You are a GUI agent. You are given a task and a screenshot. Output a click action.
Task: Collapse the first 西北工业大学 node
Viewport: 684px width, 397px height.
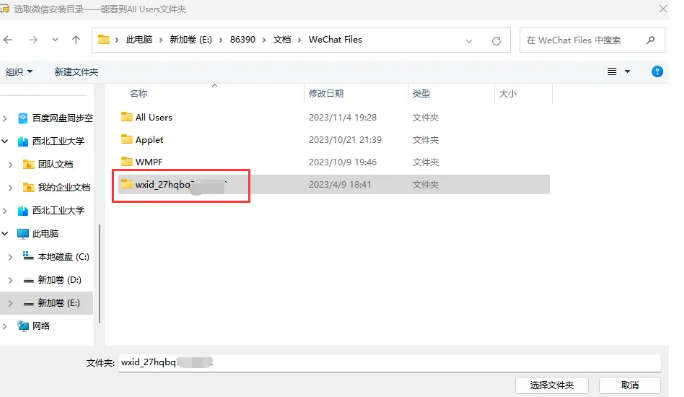point(5,141)
